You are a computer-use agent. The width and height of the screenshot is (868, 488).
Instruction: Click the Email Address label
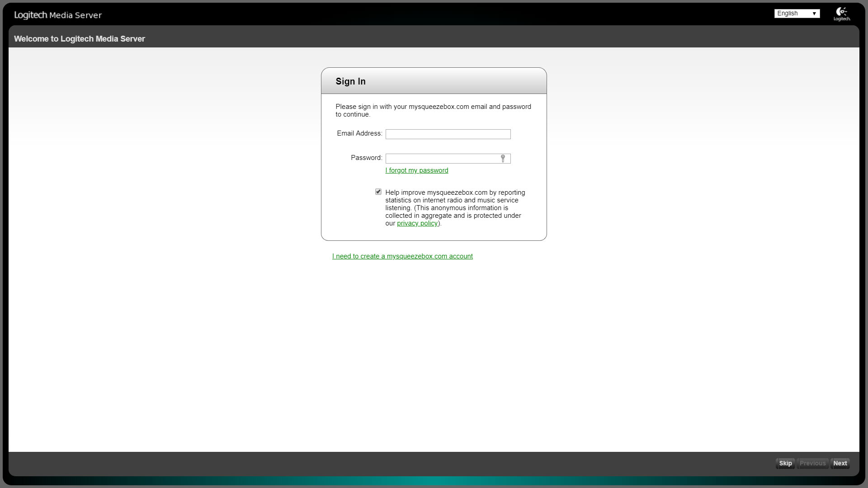359,133
